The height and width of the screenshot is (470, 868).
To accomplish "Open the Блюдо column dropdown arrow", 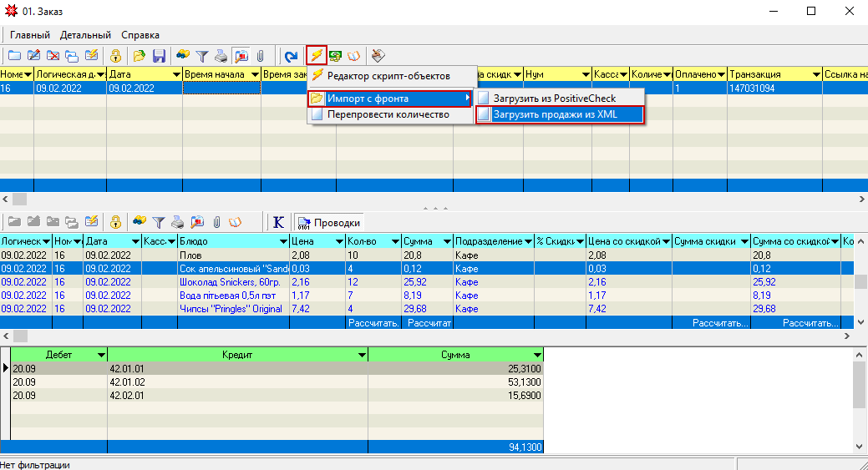I will [284, 241].
